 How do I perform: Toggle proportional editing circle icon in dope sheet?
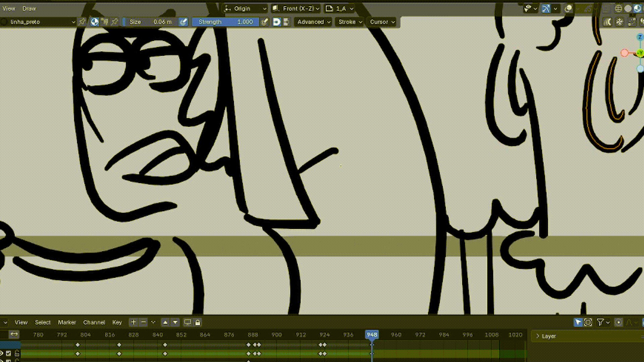pyautogui.click(x=619, y=322)
